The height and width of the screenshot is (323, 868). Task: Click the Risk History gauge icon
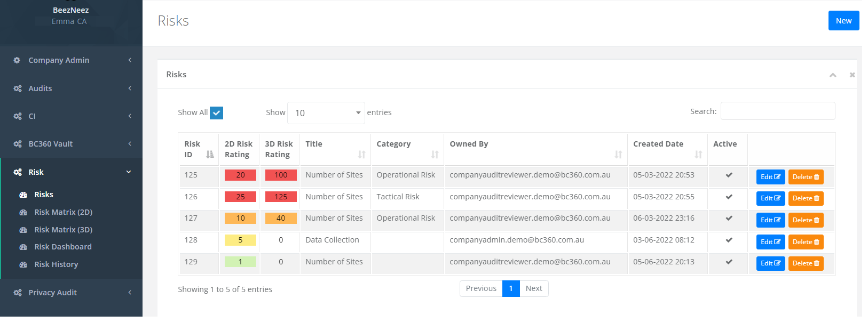(23, 265)
